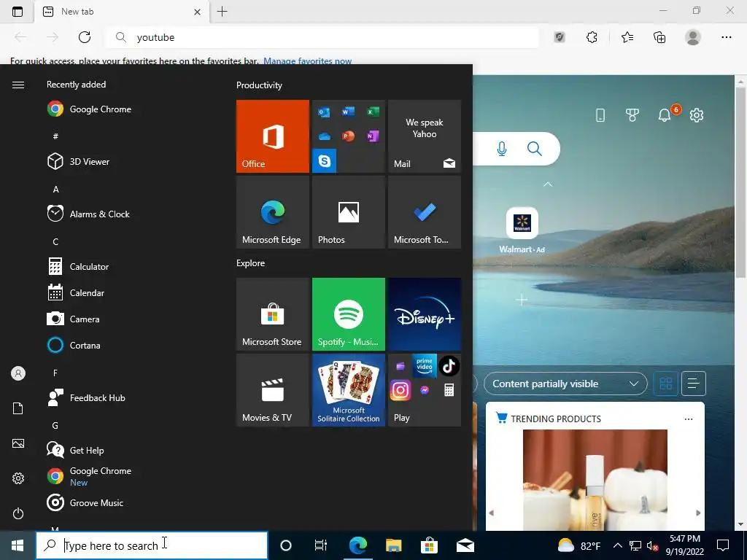The image size is (747, 560).
Task: Open the Microsoft Store tile in Explore
Action: (x=273, y=314)
